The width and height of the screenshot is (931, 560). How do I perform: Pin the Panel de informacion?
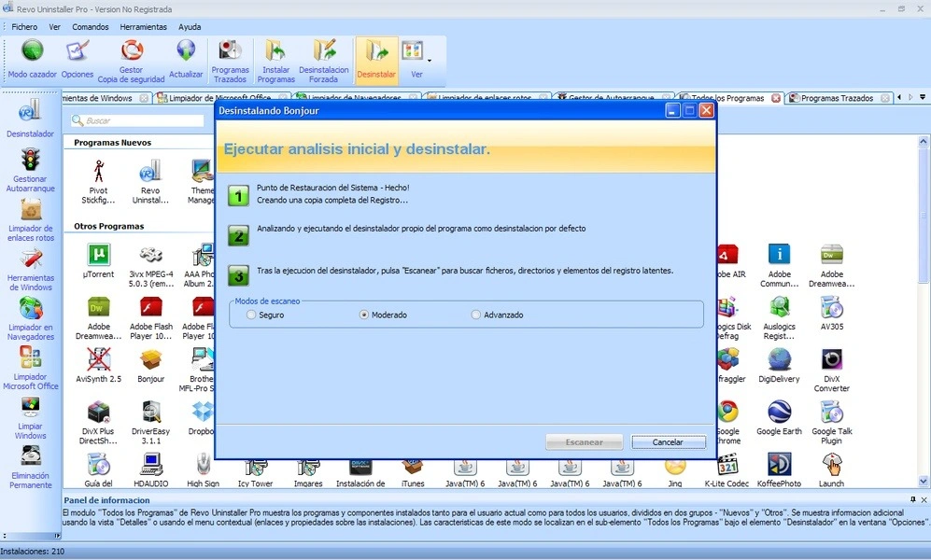[x=913, y=499]
